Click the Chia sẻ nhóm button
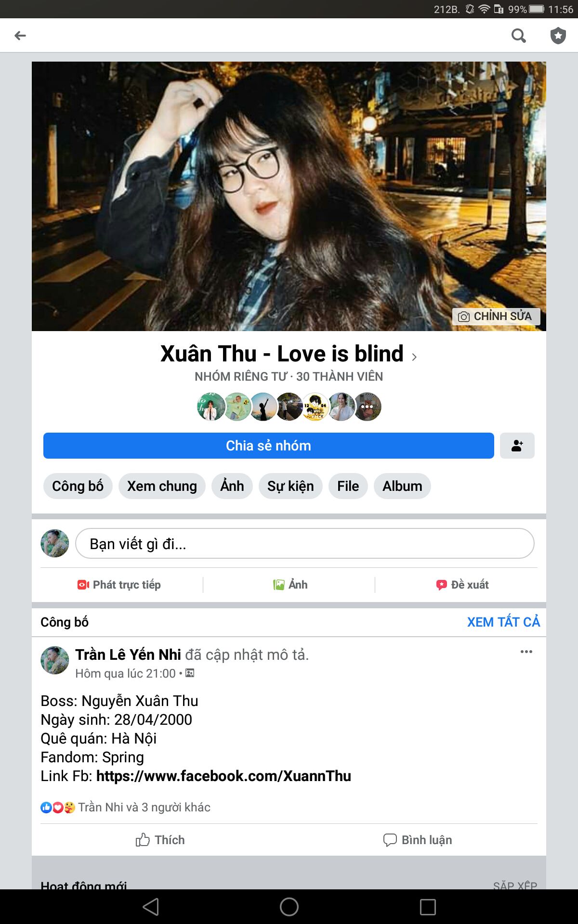The image size is (578, 924). [x=269, y=446]
